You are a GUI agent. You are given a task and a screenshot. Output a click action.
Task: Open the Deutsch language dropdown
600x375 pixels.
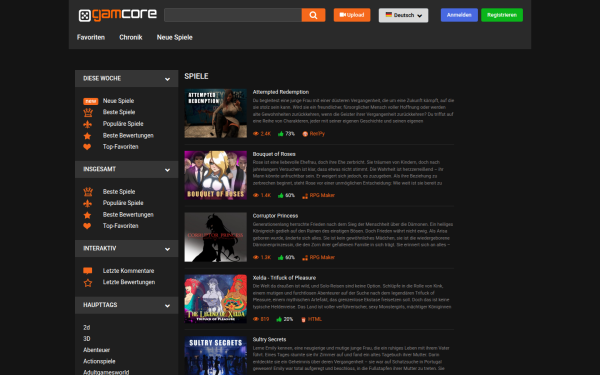point(403,15)
